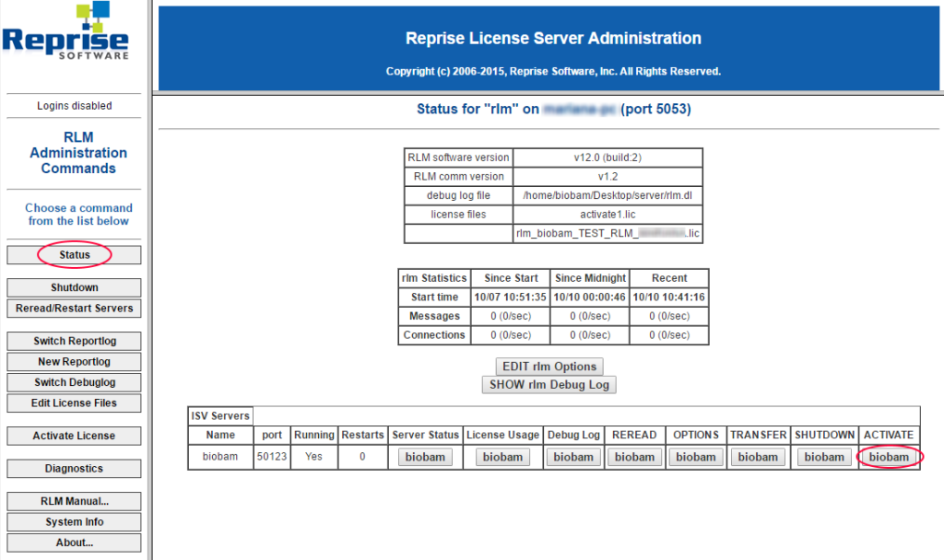Open Edit License Files
944x560 pixels.
pos(73,402)
